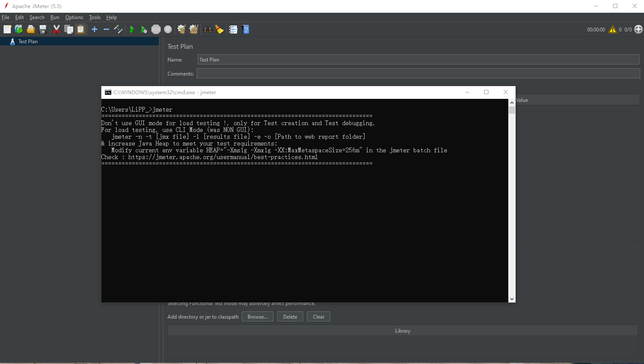Open the Help book icon
Image resolution: width=644 pixels, height=364 pixels.
coord(245,29)
